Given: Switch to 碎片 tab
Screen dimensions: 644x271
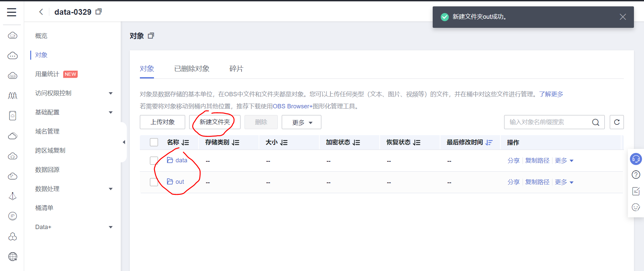Looking at the screenshot, I should tap(236, 69).
